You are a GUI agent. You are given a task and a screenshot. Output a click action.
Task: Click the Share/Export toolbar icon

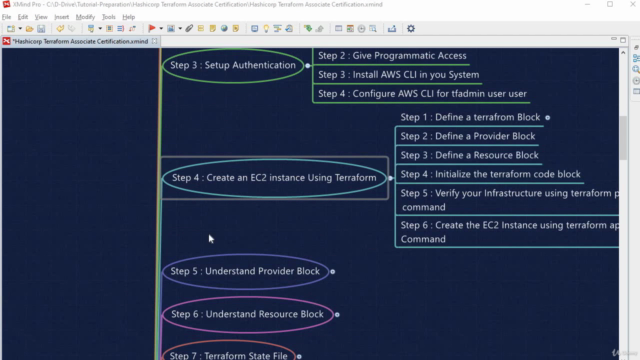tap(392, 29)
